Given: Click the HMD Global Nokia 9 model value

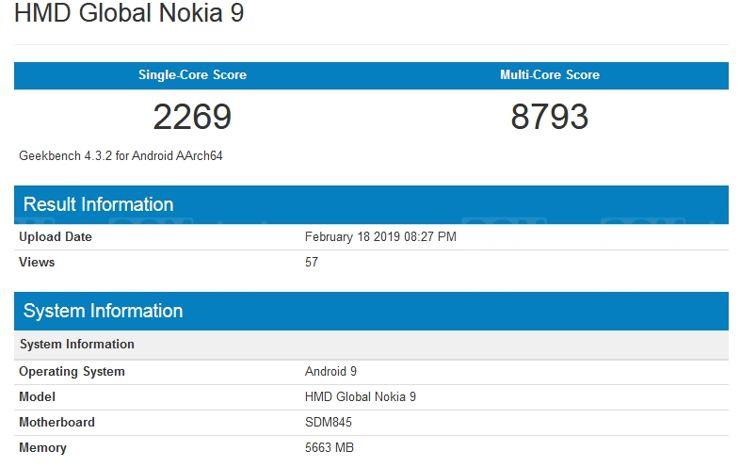Looking at the screenshot, I should [361, 397].
